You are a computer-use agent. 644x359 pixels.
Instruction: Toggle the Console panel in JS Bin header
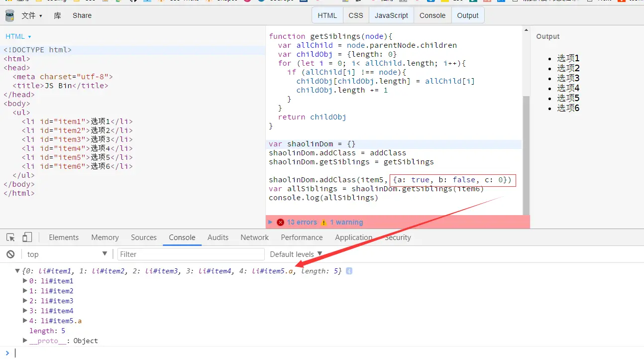[x=432, y=15]
